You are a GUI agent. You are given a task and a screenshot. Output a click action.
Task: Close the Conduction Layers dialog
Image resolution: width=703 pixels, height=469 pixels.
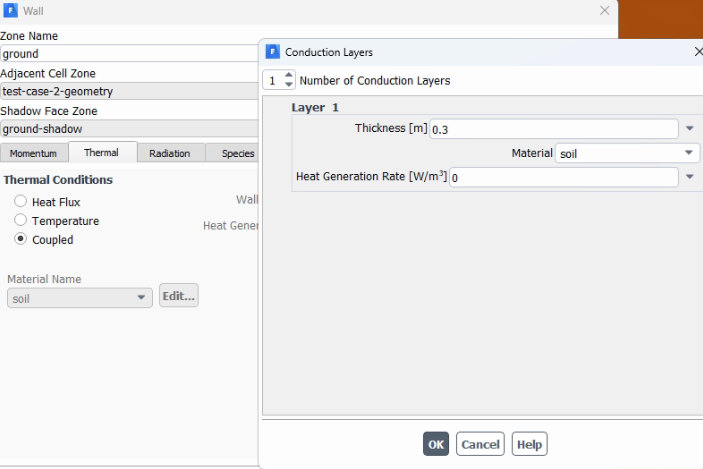699,52
